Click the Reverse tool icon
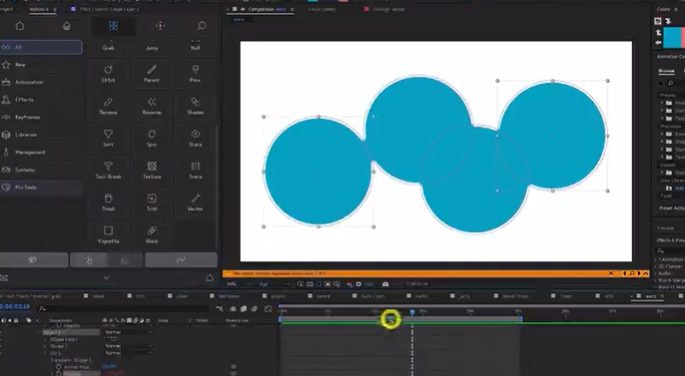The height and width of the screenshot is (376, 685). click(152, 106)
